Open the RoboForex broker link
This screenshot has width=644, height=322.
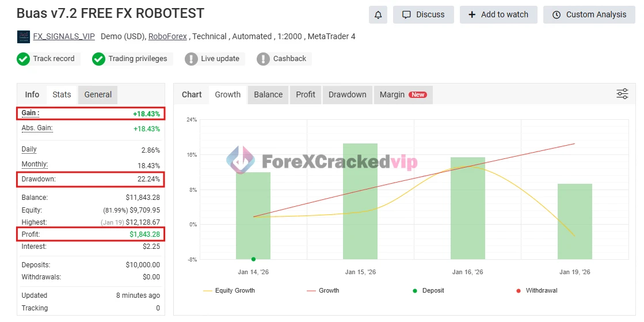coord(167,36)
